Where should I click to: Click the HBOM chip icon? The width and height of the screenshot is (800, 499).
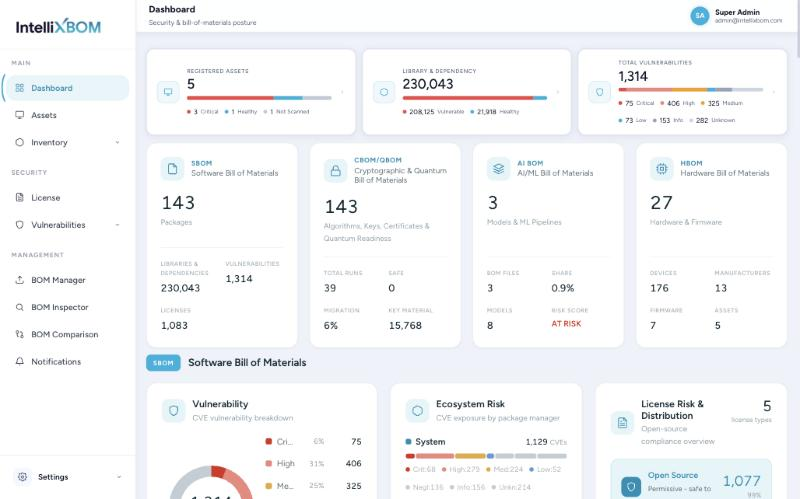[662, 169]
